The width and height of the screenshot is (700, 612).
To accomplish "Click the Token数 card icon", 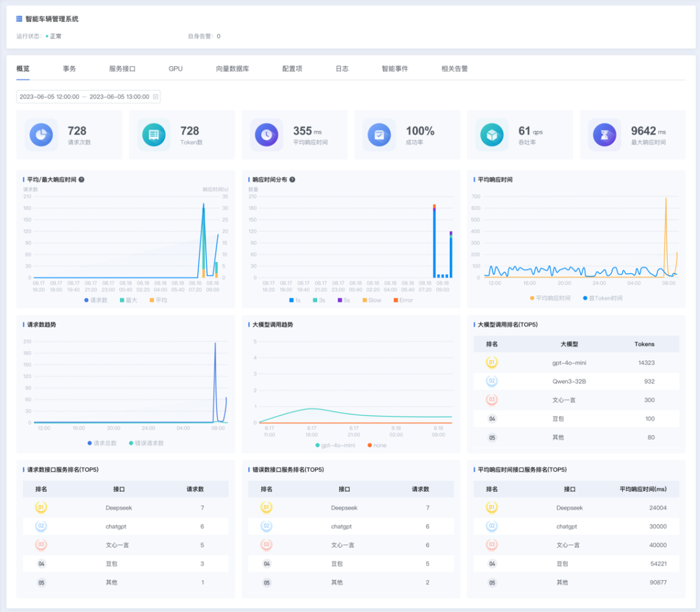I will pyautogui.click(x=154, y=135).
